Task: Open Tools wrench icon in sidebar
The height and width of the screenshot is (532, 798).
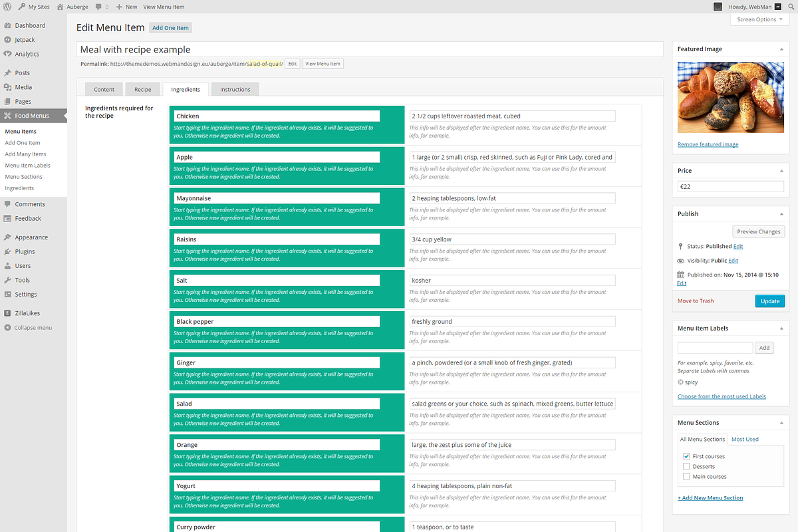Action: (7, 280)
